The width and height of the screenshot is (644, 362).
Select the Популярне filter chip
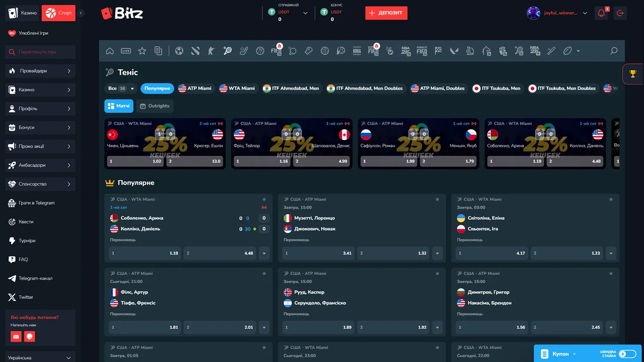pos(157,88)
